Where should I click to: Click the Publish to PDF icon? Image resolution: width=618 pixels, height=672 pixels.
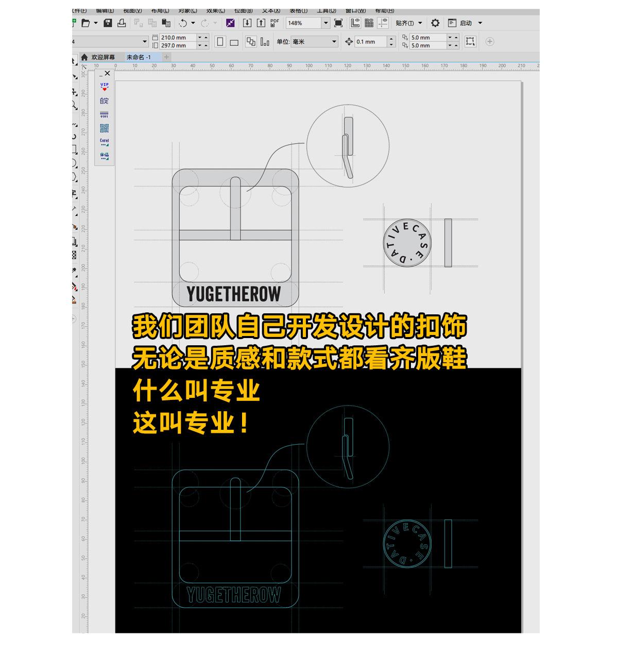tap(274, 23)
